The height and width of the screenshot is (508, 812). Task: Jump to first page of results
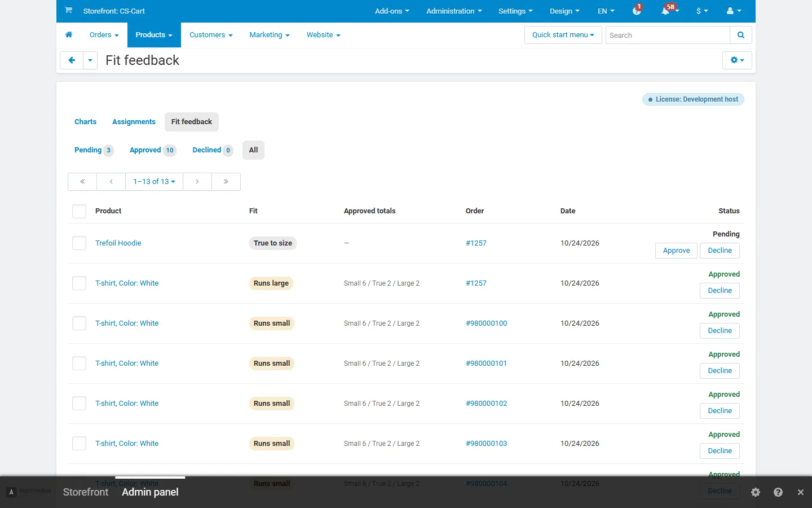point(82,182)
